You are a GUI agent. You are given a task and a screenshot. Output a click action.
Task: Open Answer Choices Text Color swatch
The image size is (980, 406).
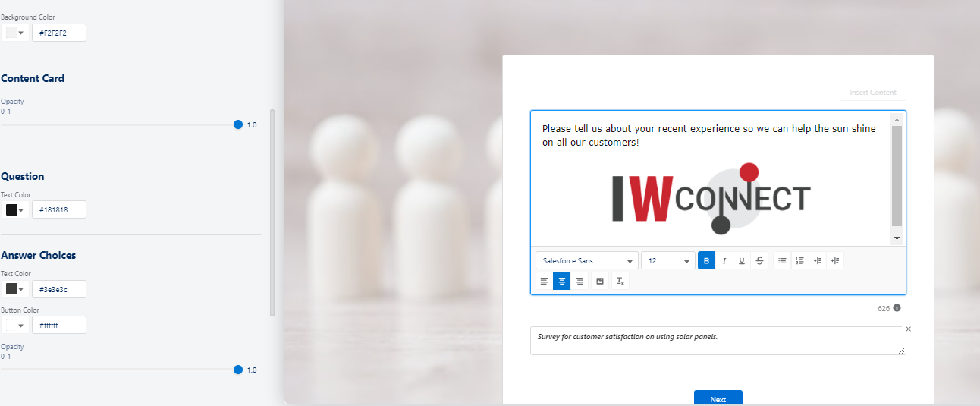pyautogui.click(x=15, y=289)
